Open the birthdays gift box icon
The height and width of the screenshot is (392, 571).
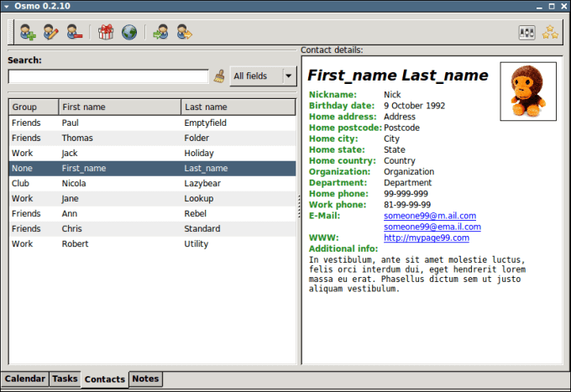(x=106, y=33)
